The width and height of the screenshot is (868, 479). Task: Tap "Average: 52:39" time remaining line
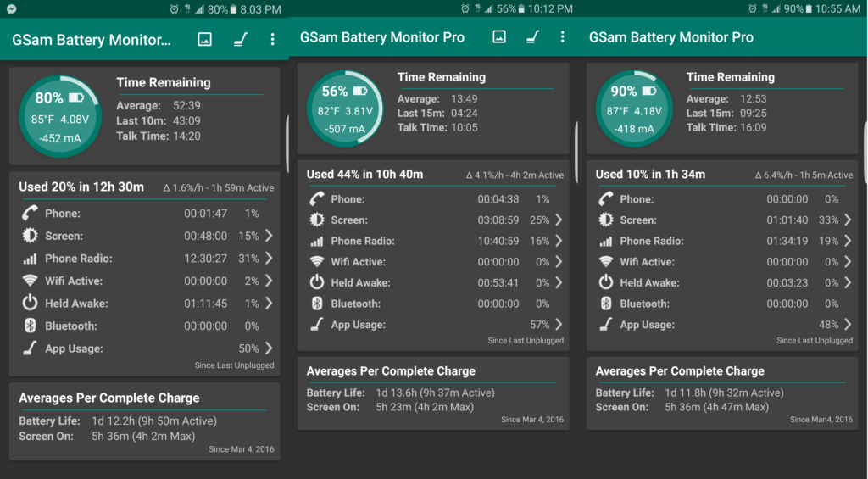coord(159,105)
